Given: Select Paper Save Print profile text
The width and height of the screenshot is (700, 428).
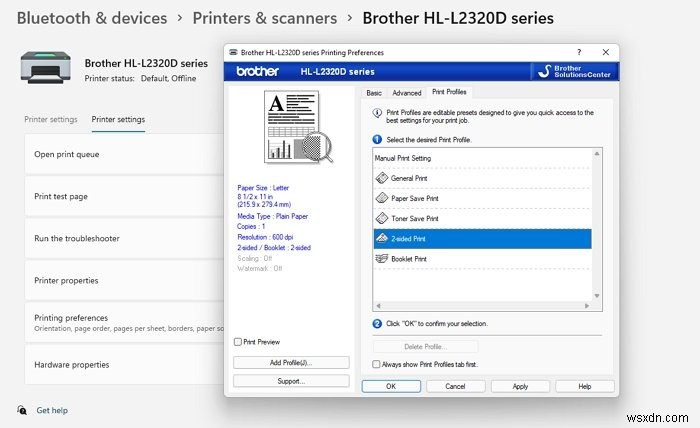Looking at the screenshot, I should pyautogui.click(x=415, y=198).
